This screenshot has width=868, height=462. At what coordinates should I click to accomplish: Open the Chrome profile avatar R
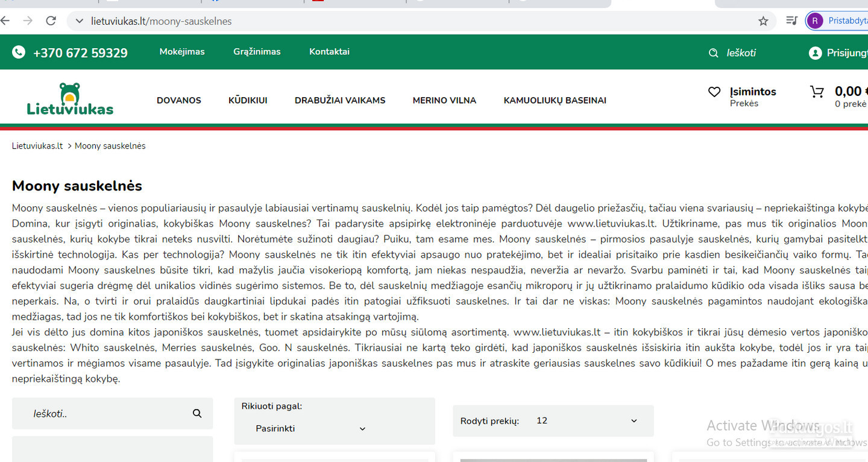(x=815, y=21)
